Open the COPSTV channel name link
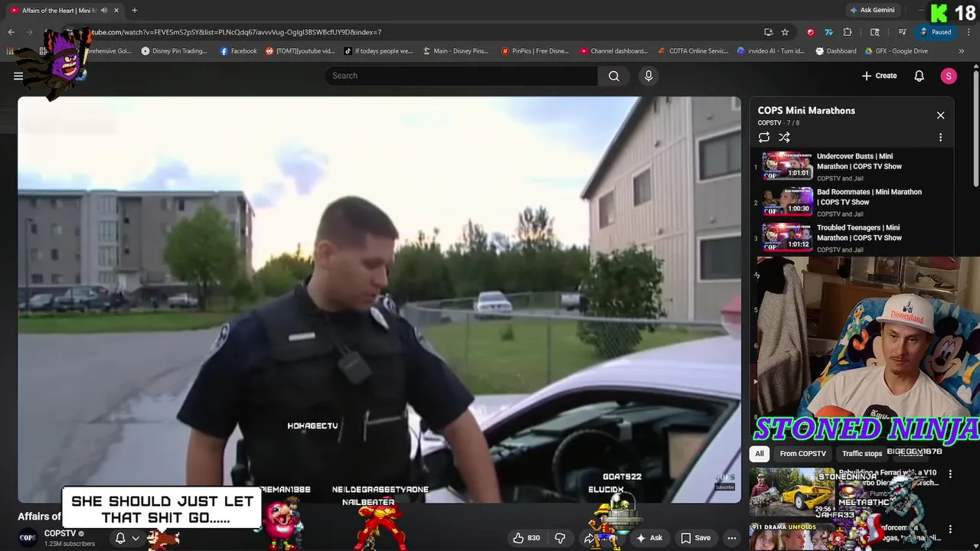The image size is (980, 551). point(60,533)
